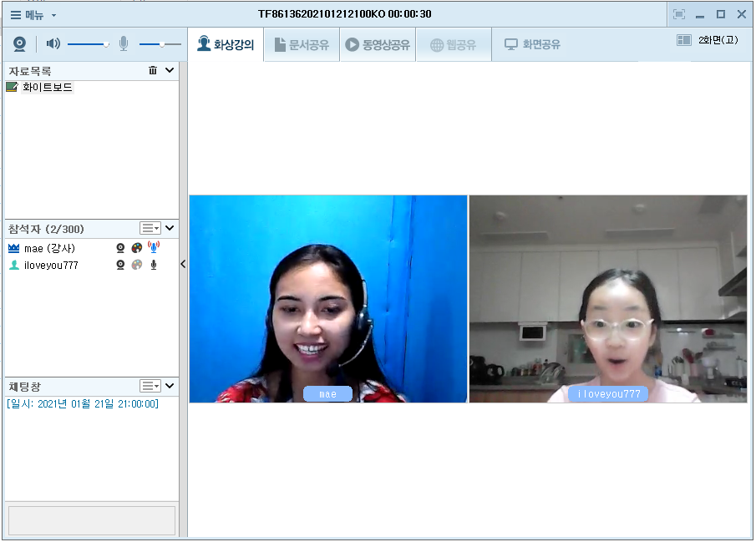Click iloveyou777's microphone icon
Viewport: 756px width, 542px height.
click(153, 265)
